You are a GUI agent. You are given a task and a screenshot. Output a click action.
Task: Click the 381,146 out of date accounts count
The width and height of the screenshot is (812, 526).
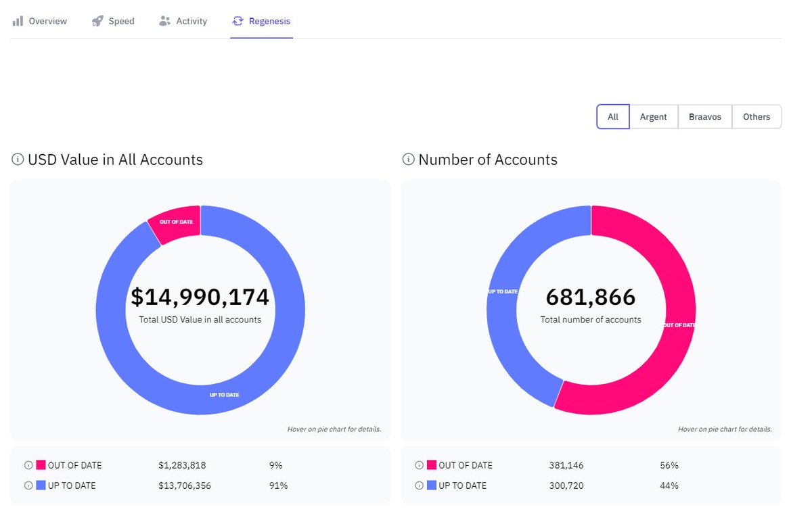click(x=566, y=465)
